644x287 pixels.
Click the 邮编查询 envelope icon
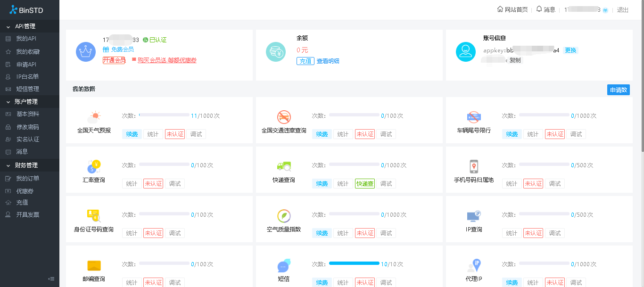coord(94,265)
